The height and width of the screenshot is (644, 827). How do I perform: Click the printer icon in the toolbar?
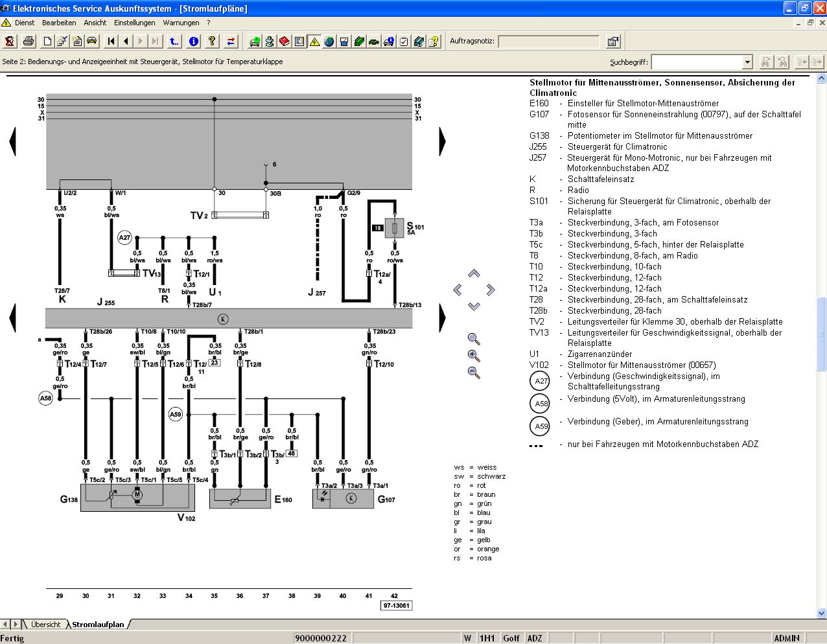tap(29, 41)
